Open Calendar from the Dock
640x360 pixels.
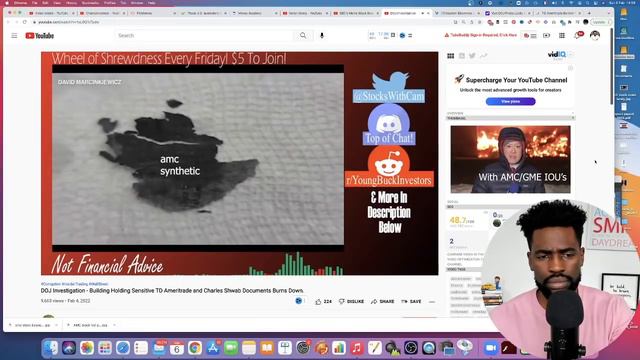177,348
